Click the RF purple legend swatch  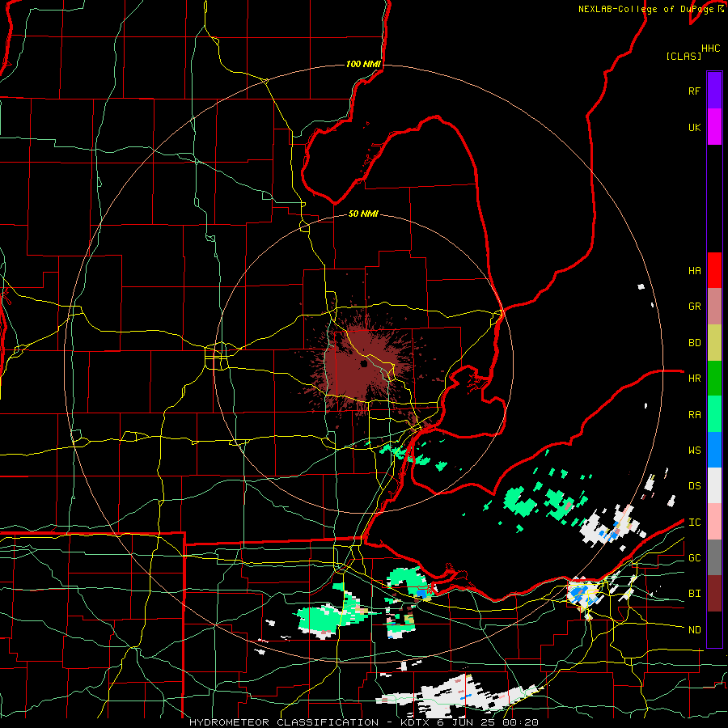coord(714,91)
